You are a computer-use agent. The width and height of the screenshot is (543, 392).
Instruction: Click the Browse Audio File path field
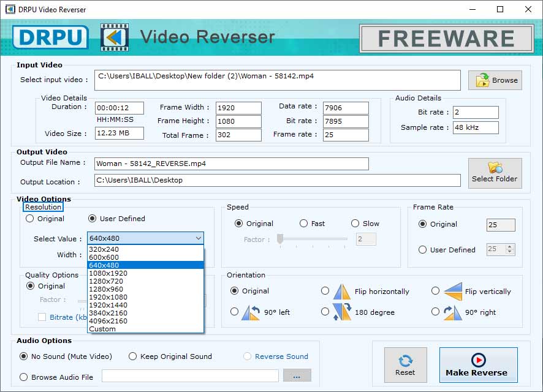coord(190,375)
